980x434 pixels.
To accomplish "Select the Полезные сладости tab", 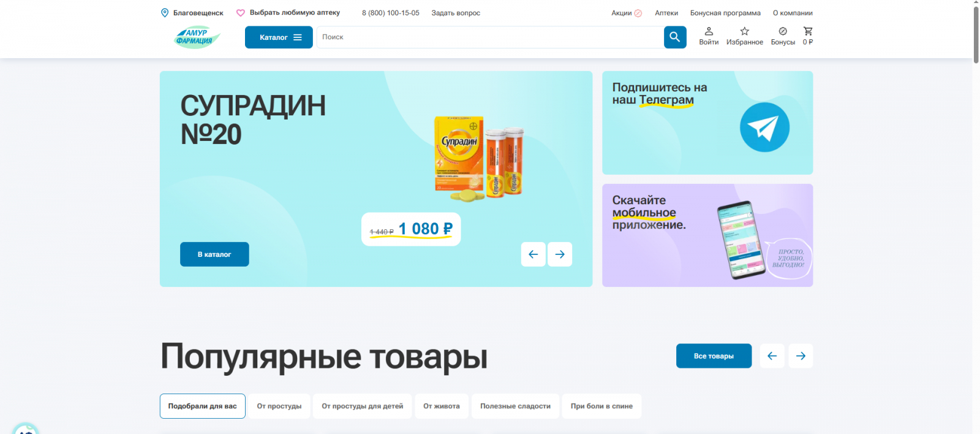I will pos(515,406).
